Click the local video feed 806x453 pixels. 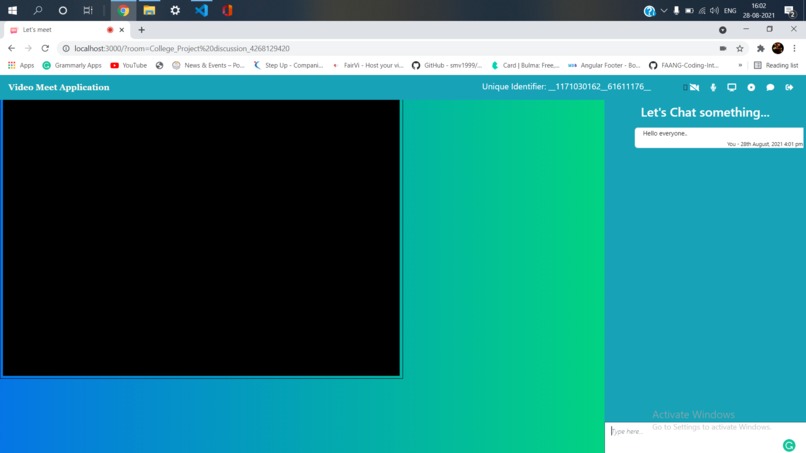(x=201, y=238)
